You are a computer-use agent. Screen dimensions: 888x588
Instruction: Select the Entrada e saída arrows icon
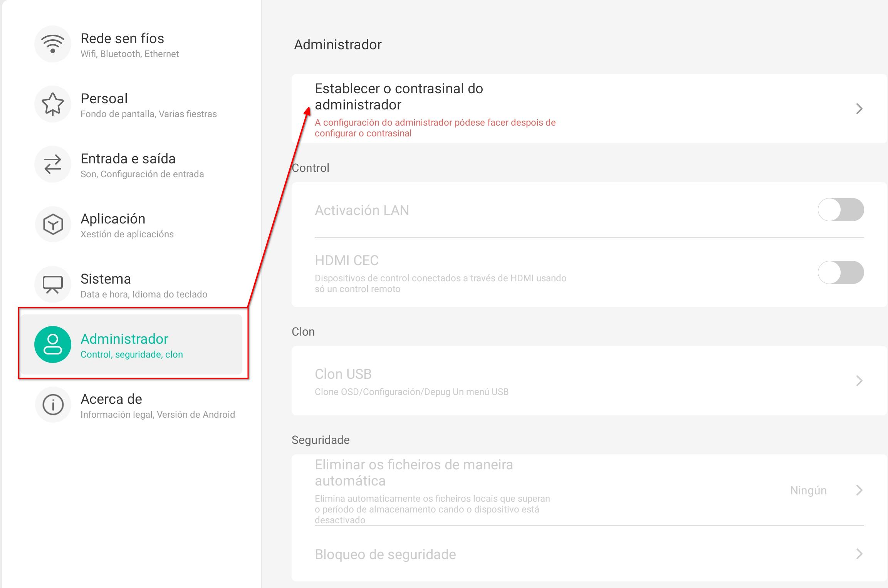point(53,164)
